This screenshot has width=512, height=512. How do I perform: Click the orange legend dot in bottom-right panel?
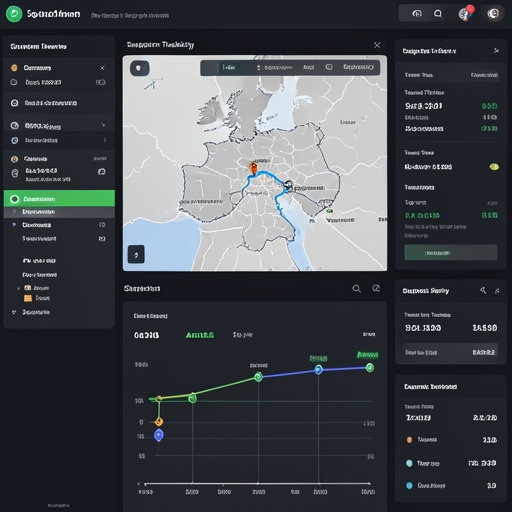click(x=409, y=440)
